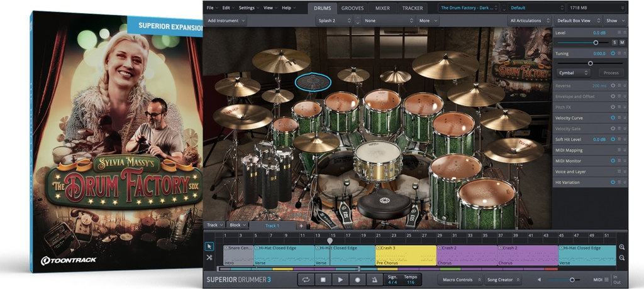Click the Record button in the transport
Image resolution: width=644 pixels, height=289 pixels.
[x=357, y=280]
